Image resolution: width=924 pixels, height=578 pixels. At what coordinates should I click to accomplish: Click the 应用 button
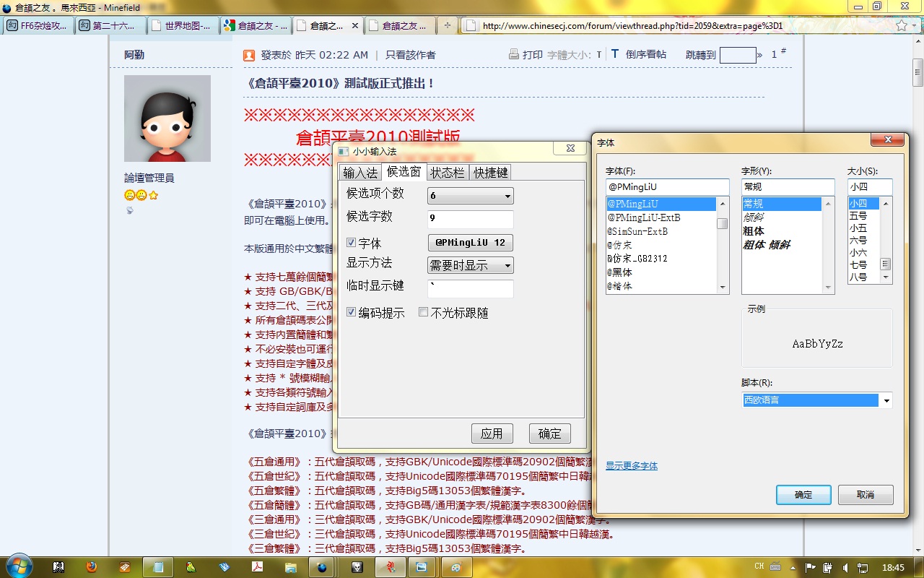492,433
